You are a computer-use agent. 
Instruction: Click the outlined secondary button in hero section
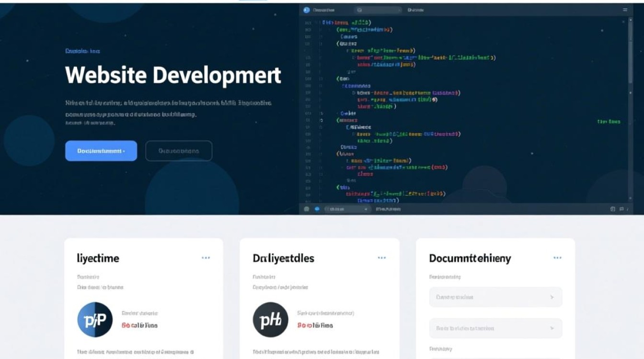click(x=179, y=151)
